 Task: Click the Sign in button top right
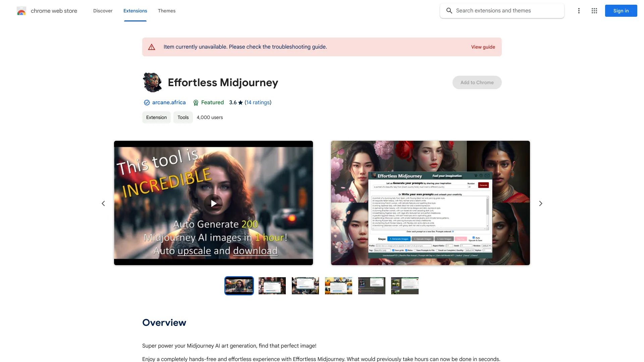[621, 11]
